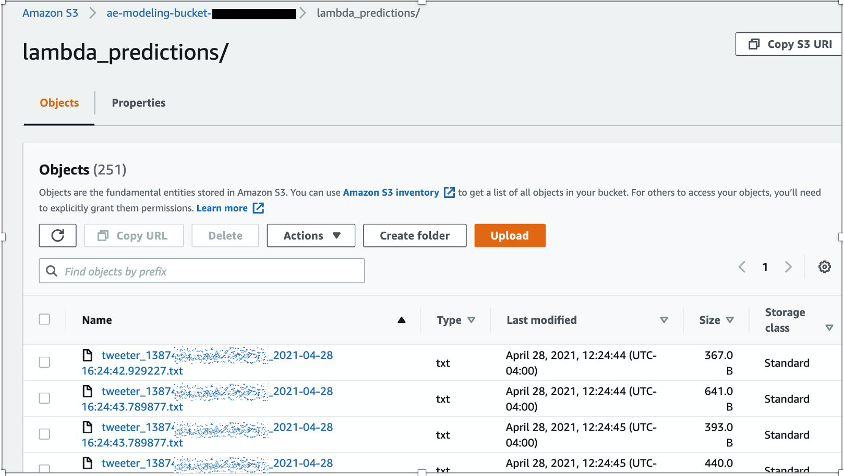Image resolution: width=844 pixels, height=476 pixels.
Task: Click lambda_predictions/ breadcrumb text
Action: click(368, 13)
